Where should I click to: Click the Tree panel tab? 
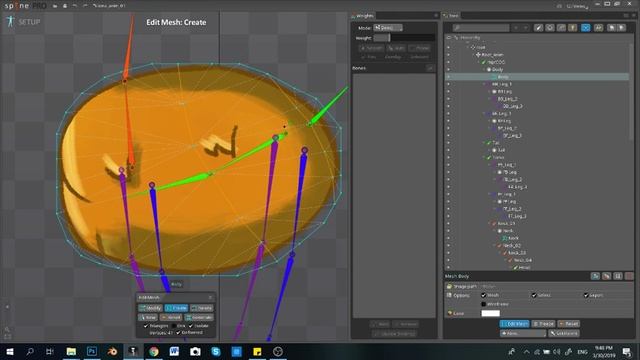(x=451, y=16)
